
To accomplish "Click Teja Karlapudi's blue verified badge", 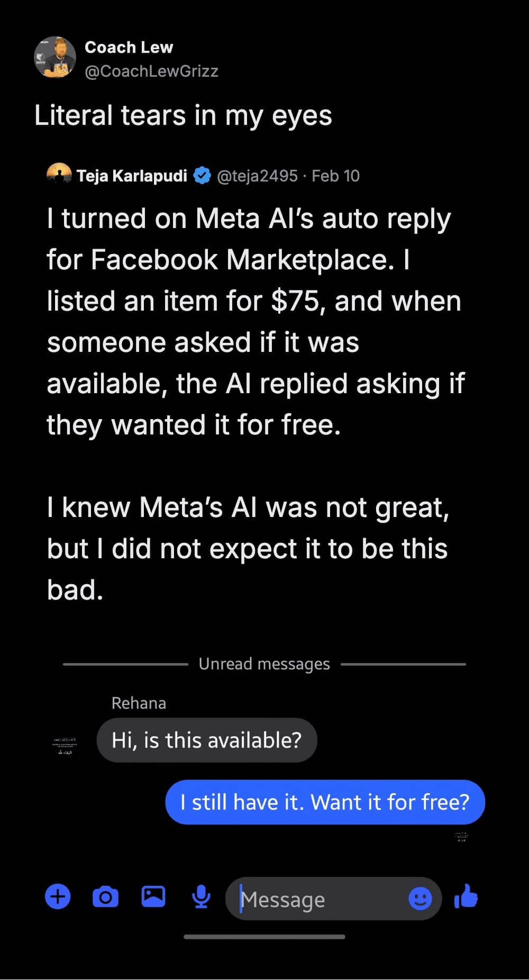I will [203, 175].
